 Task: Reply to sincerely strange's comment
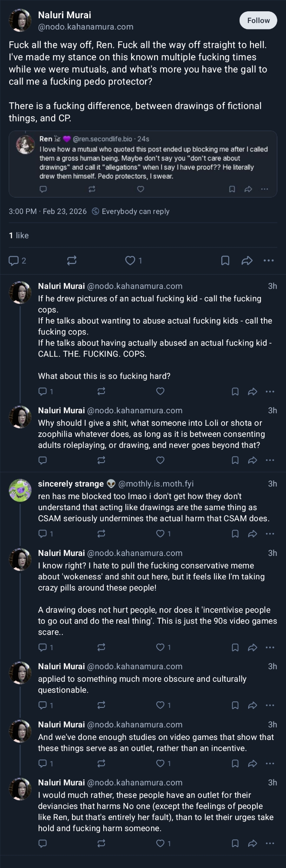pos(43,533)
